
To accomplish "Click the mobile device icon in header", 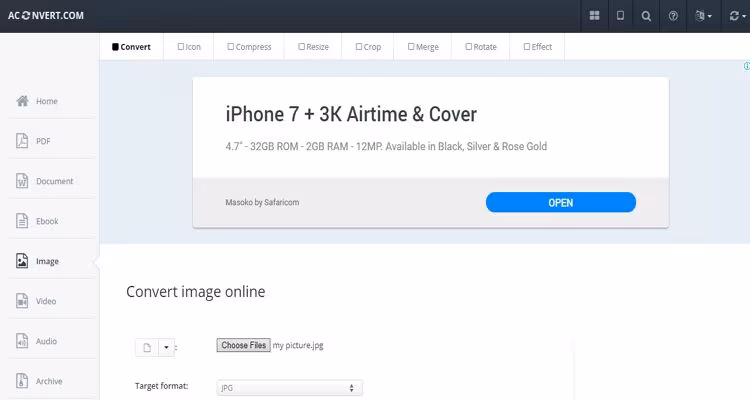I will click(x=620, y=16).
